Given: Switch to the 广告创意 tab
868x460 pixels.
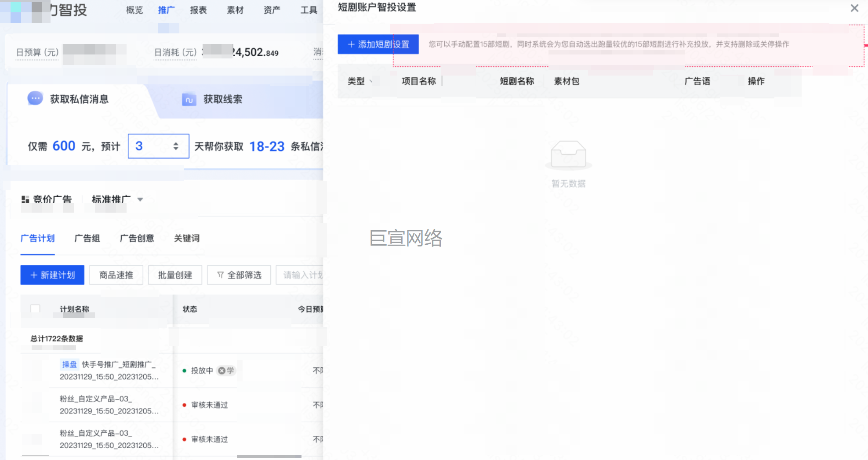Looking at the screenshot, I should (137, 238).
